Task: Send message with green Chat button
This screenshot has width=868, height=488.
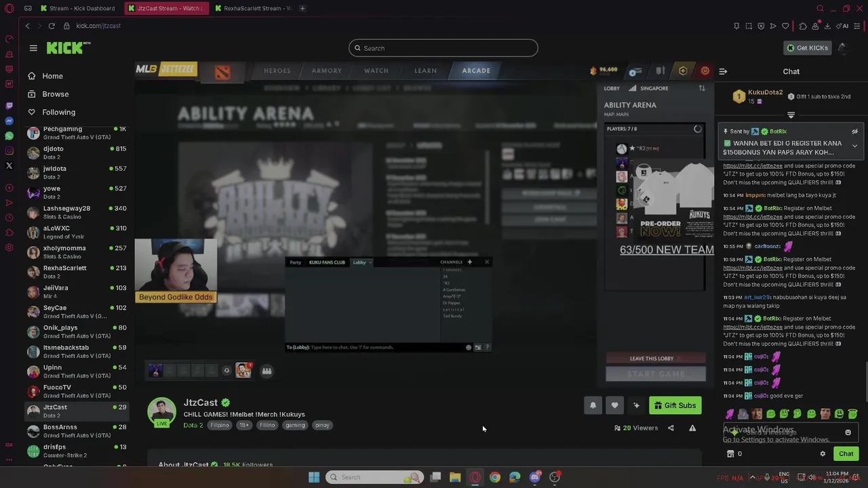Action: point(846,454)
